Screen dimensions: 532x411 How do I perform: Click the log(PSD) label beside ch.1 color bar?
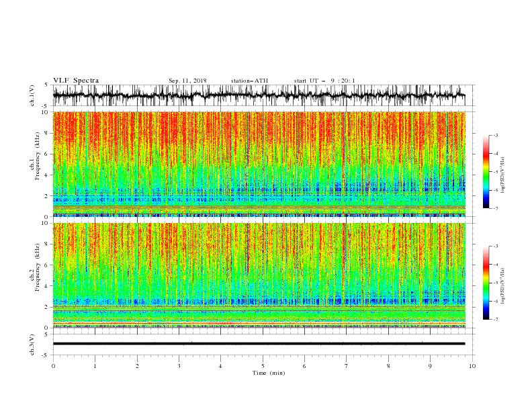[503, 175]
